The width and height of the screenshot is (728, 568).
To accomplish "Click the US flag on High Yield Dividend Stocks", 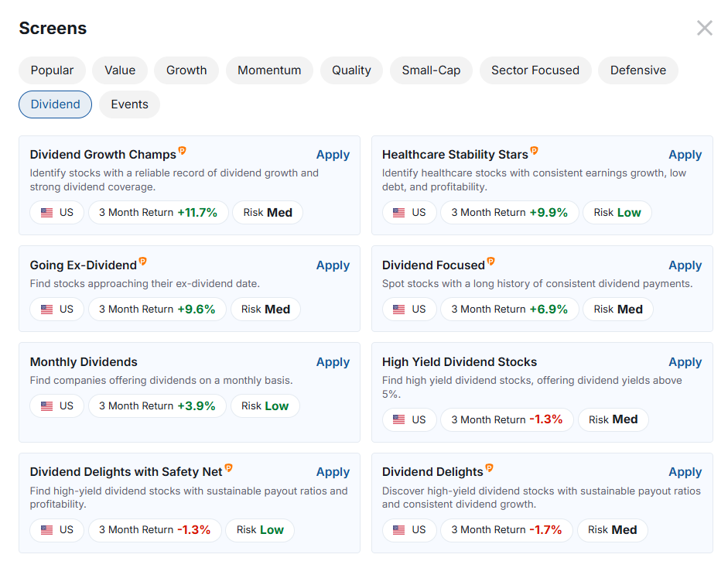I will (x=397, y=419).
